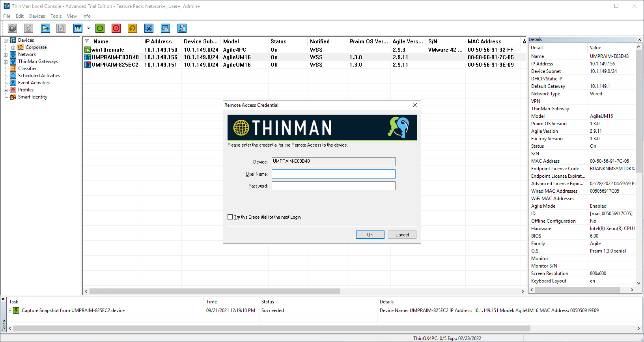Click the Event Activities lightning icon
The height and width of the screenshot is (342, 644).
click(x=13, y=83)
